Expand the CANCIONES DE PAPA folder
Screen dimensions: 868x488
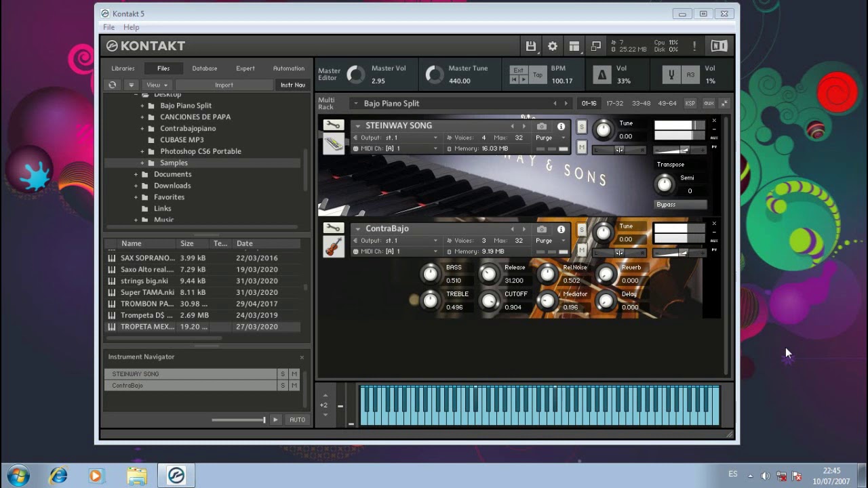pos(142,117)
